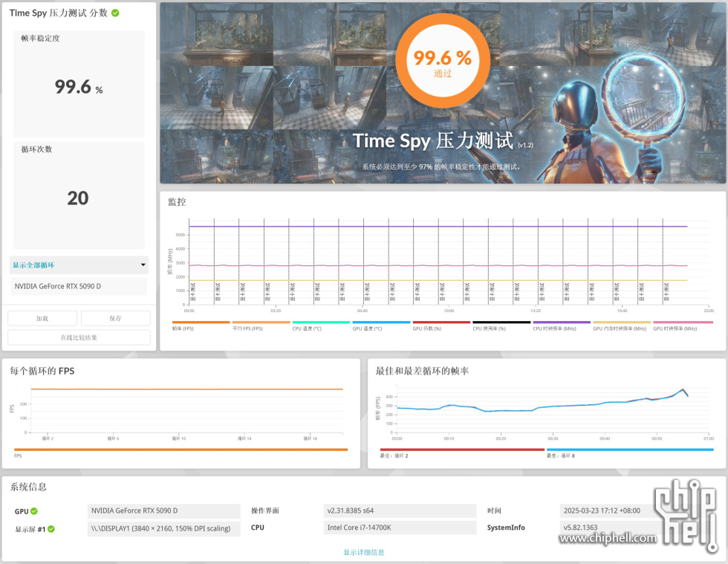Screen dimensions: 728x564
Task: Click the Intel Core i7-14700K CPU value
Action: tap(400, 528)
